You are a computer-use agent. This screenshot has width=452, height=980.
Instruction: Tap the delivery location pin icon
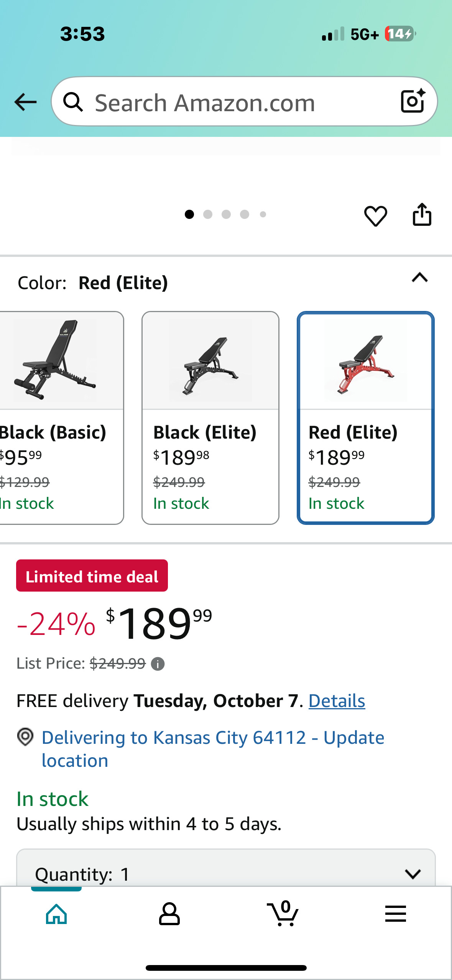pyautogui.click(x=25, y=737)
